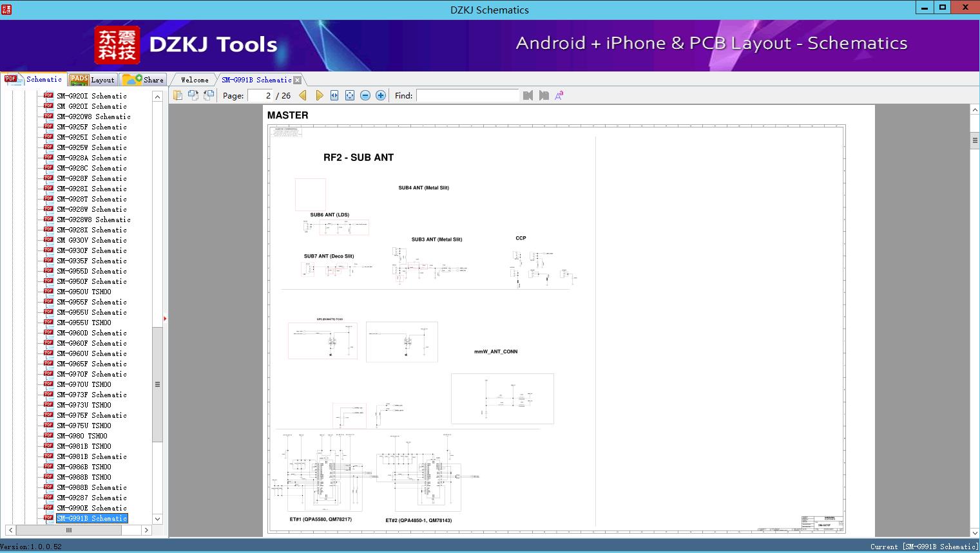
Task: Zoom in with the plus icon
Action: point(381,95)
